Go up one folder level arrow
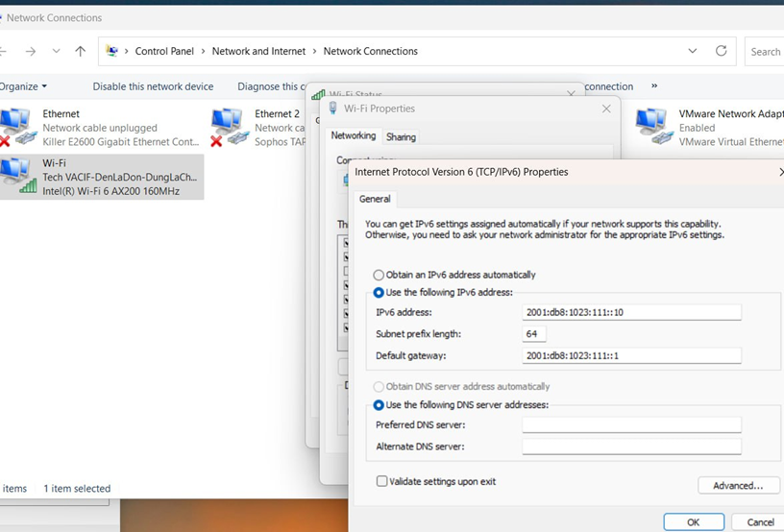The image size is (784, 532). 81,51
